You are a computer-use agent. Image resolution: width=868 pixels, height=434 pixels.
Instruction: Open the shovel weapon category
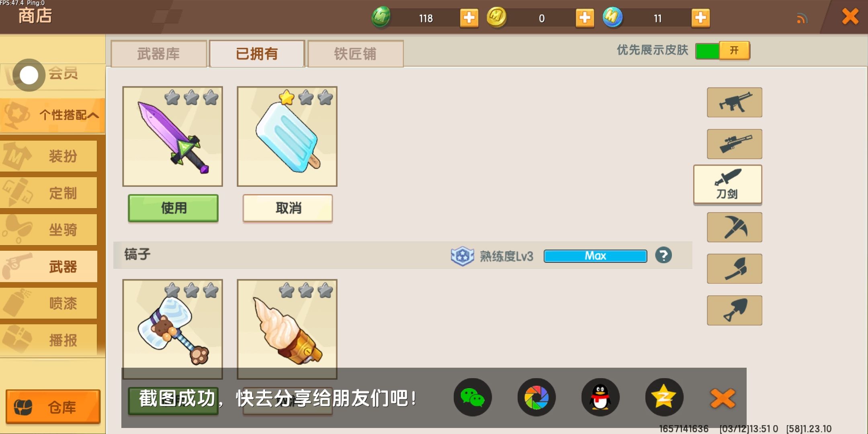tap(735, 310)
